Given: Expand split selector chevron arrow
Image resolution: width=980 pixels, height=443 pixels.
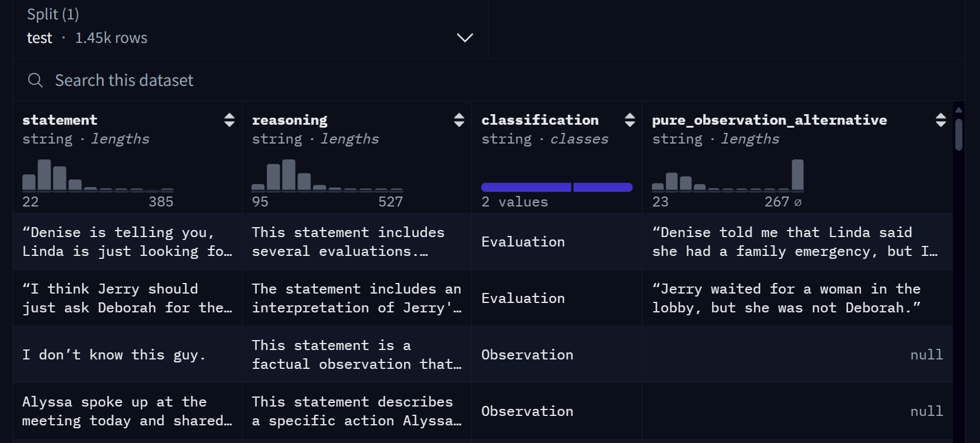Looking at the screenshot, I should pyautogui.click(x=465, y=38).
